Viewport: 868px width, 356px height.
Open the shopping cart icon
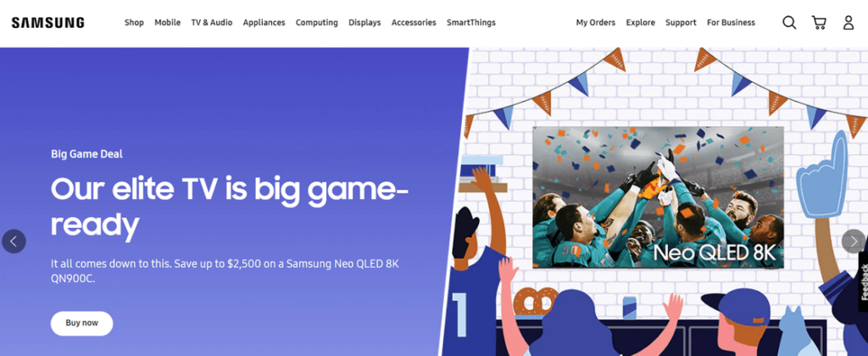pyautogui.click(x=819, y=23)
